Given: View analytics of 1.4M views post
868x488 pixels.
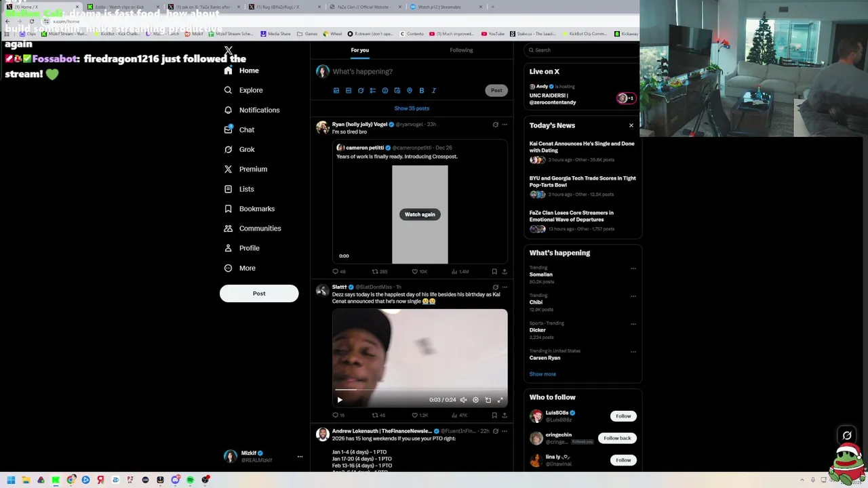Looking at the screenshot, I should coord(460,272).
